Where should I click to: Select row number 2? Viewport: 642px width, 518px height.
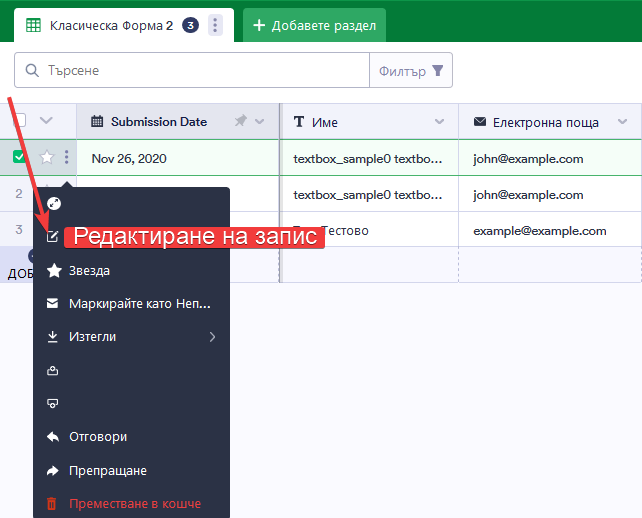tap(19, 193)
